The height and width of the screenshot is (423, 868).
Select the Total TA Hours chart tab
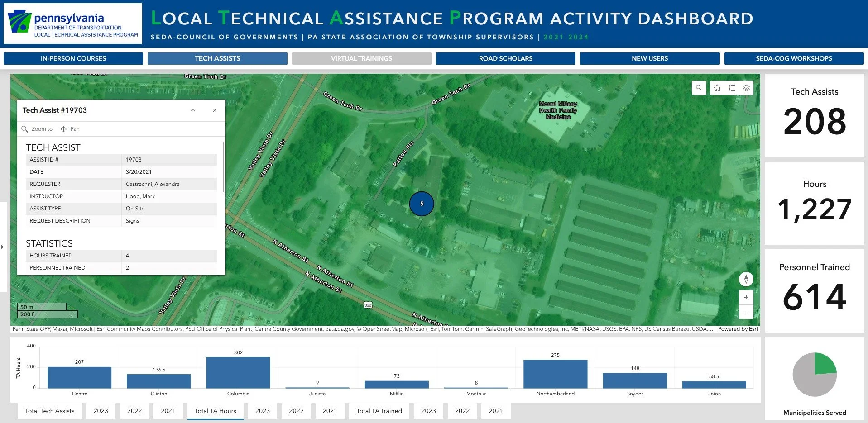point(216,411)
